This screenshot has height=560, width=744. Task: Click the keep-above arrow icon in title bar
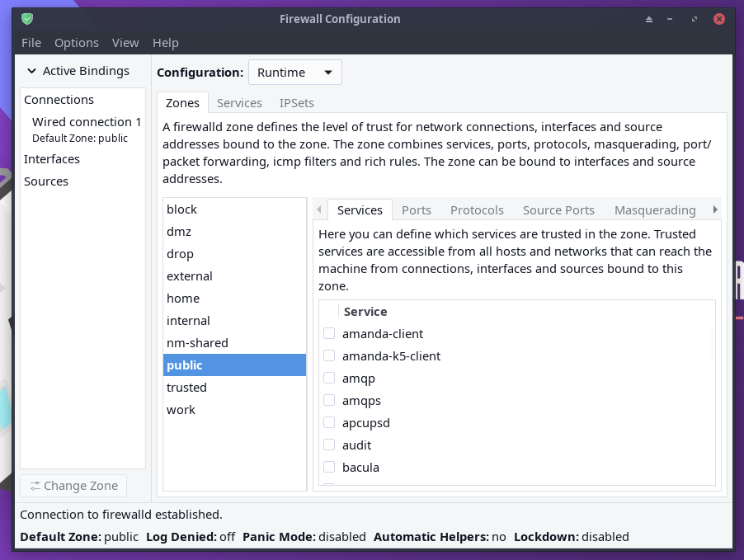click(648, 19)
